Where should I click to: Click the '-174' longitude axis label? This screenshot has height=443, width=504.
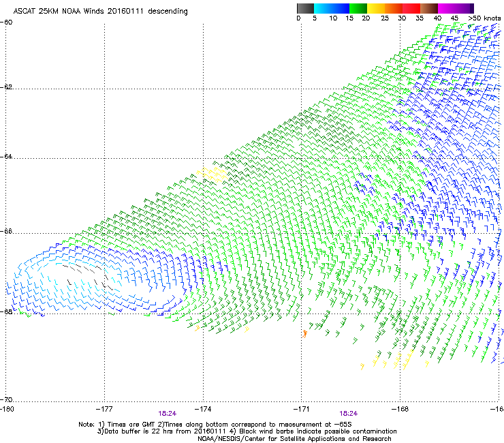click(x=203, y=409)
